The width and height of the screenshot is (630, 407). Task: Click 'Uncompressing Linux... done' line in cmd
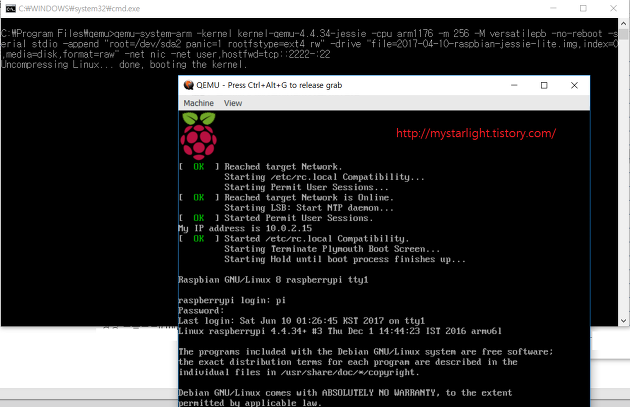(124, 65)
